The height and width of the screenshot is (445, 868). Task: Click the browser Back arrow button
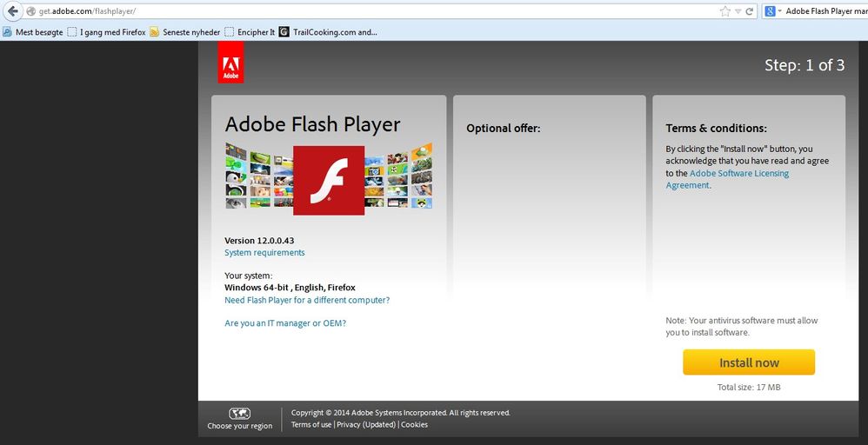[11, 11]
